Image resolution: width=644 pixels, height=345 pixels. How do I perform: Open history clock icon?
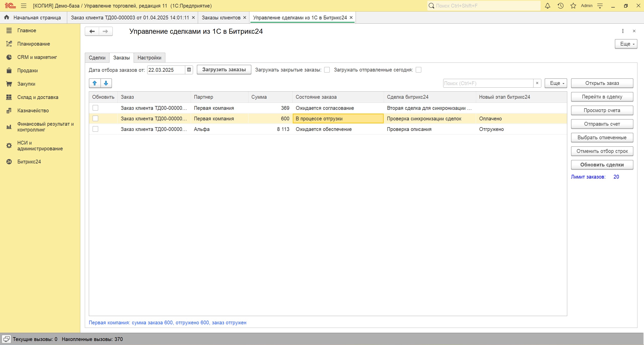pyautogui.click(x=560, y=6)
